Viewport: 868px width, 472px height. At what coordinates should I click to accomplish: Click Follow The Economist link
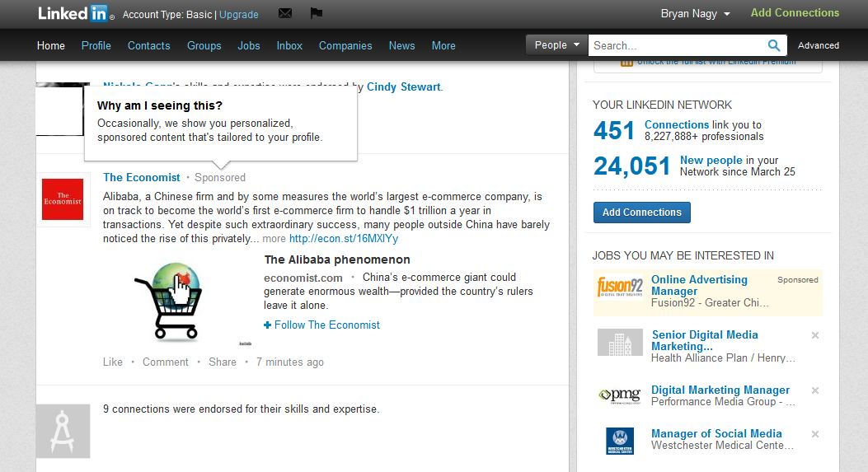click(x=322, y=325)
